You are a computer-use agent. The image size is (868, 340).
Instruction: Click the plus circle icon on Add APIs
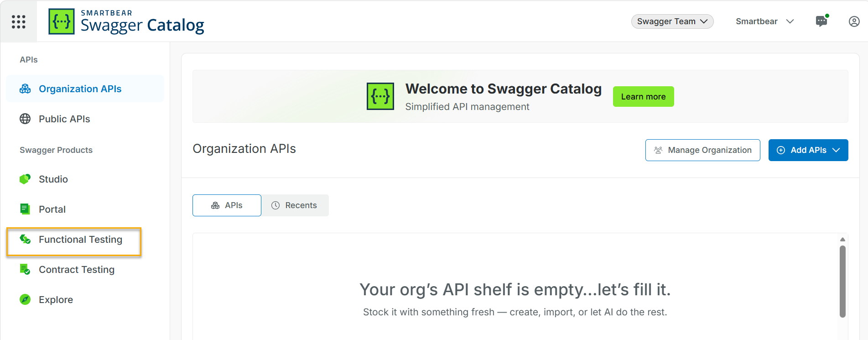[x=781, y=150]
